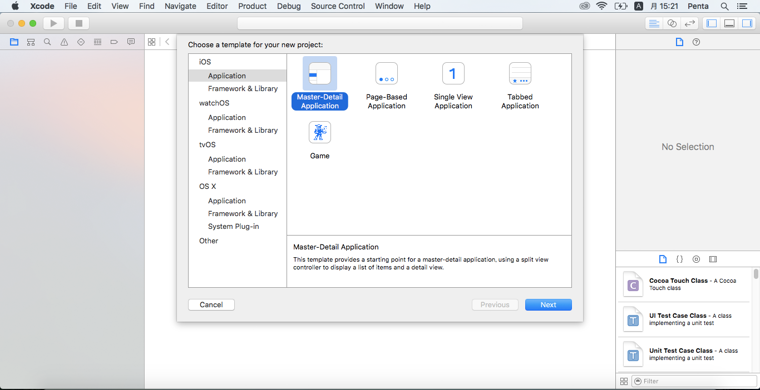Screen dimensions: 760x390
Task: Open the Apple menu
Action: click(15, 6)
